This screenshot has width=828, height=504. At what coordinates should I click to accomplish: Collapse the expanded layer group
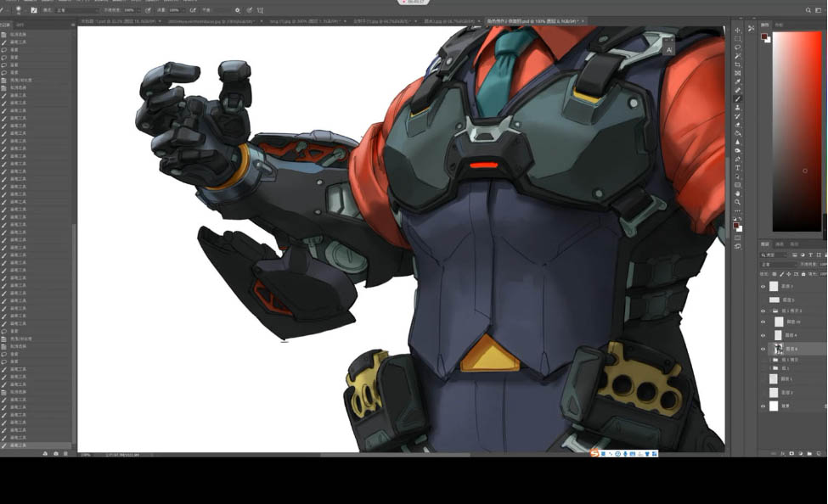(x=770, y=311)
